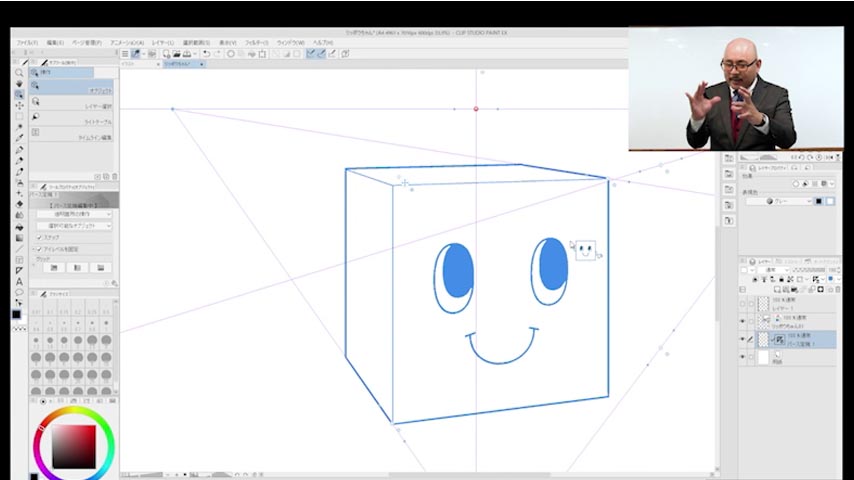This screenshot has height=480, width=854.
Task: Pick a color in the color wheel square
Action: tap(74, 447)
